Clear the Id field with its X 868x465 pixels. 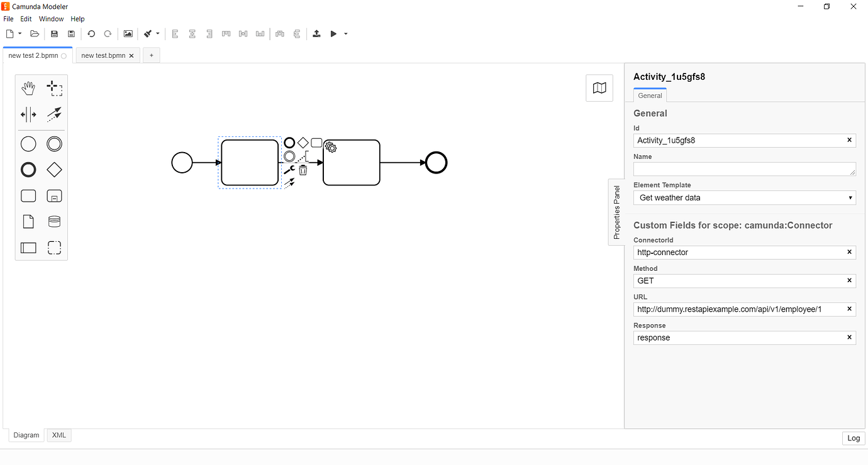pos(849,140)
